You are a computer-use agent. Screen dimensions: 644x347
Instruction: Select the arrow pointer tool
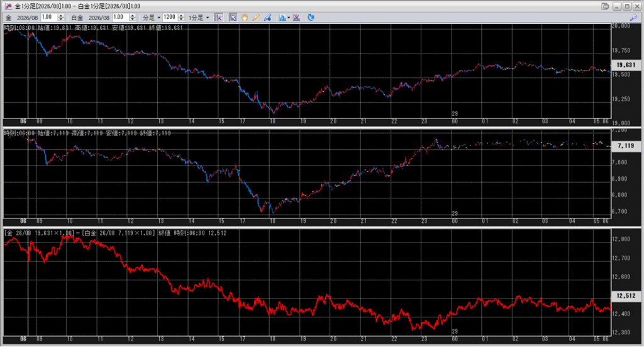pos(233,18)
